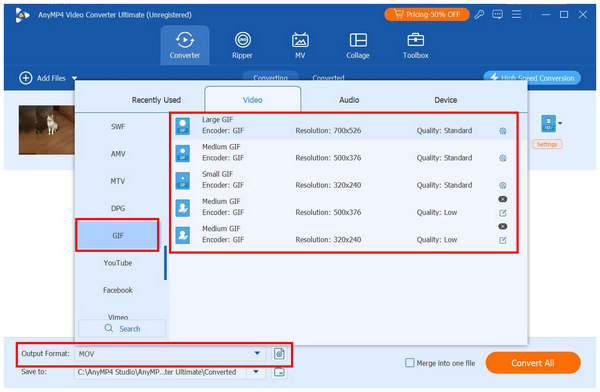Choose DPG in the format list
The image size is (600, 392).
click(x=118, y=208)
